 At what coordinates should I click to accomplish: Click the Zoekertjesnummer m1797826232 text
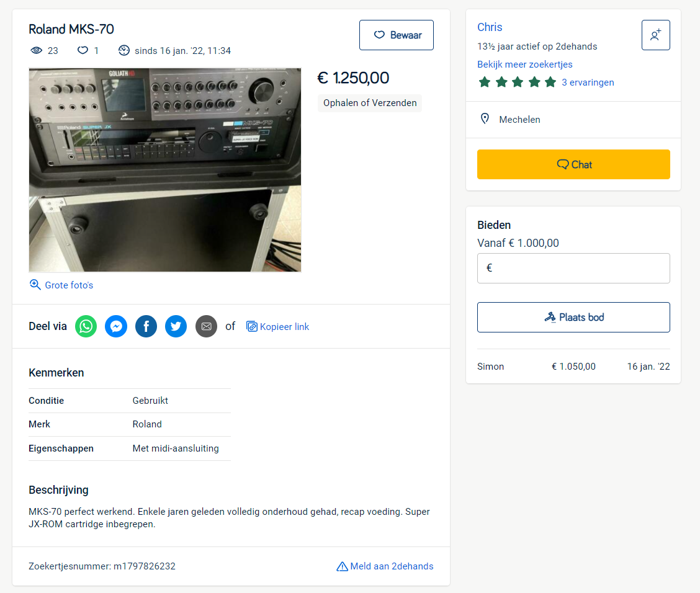tap(102, 566)
